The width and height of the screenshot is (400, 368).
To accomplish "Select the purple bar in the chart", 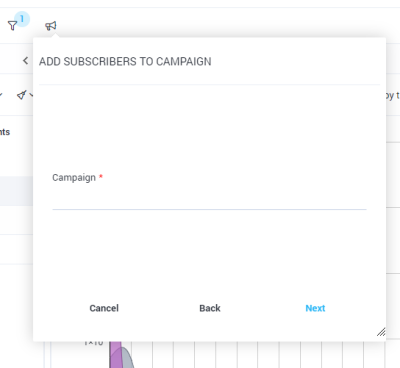I will point(116,354).
